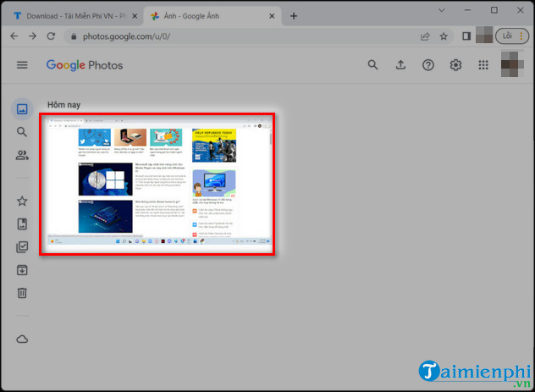Open the main hamburger menu
The height and width of the screenshot is (392, 535).
(x=22, y=65)
